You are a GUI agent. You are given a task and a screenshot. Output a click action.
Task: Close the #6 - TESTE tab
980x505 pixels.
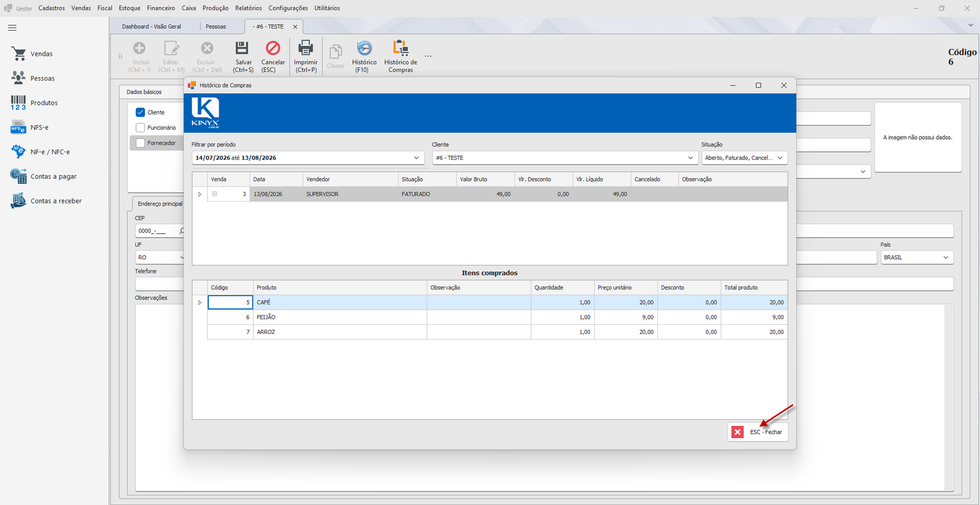(x=295, y=26)
